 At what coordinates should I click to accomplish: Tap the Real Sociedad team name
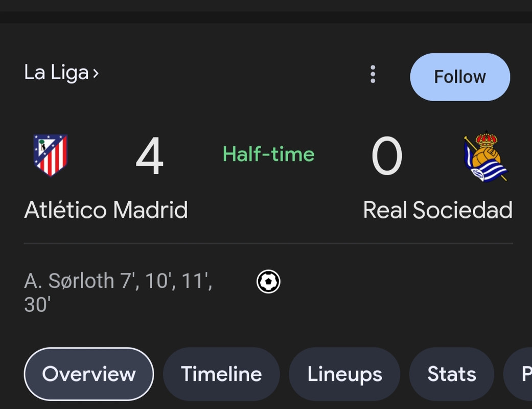[x=437, y=210]
